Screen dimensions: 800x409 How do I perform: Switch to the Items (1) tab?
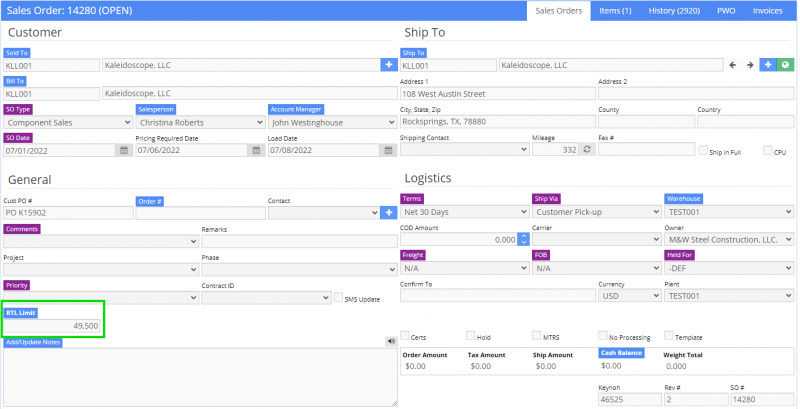(x=614, y=11)
